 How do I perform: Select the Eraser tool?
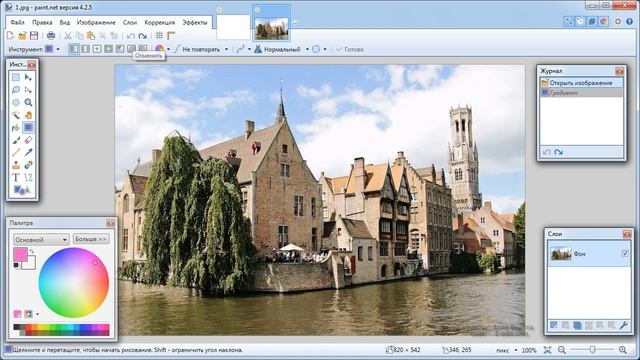(x=28, y=140)
